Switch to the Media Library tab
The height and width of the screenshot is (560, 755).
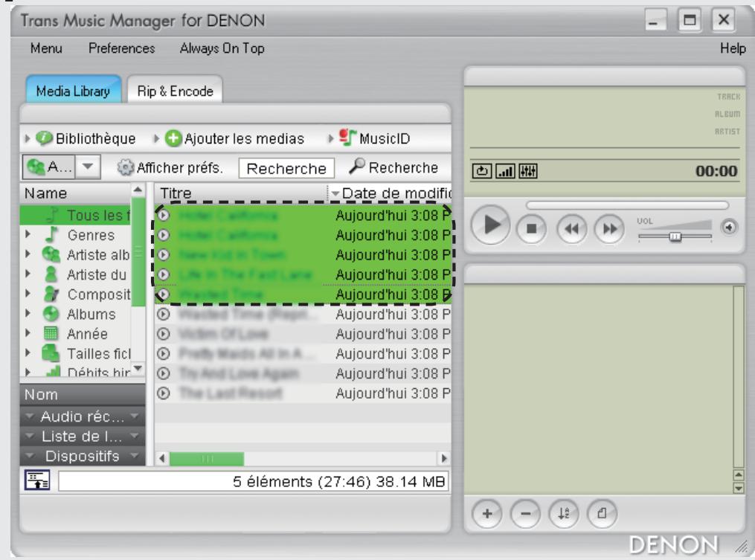(73, 89)
